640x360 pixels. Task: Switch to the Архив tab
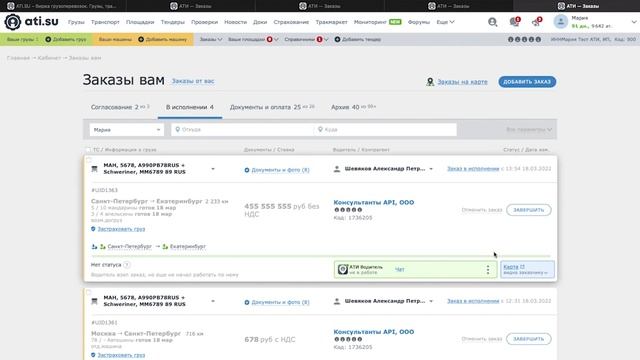tap(353, 107)
